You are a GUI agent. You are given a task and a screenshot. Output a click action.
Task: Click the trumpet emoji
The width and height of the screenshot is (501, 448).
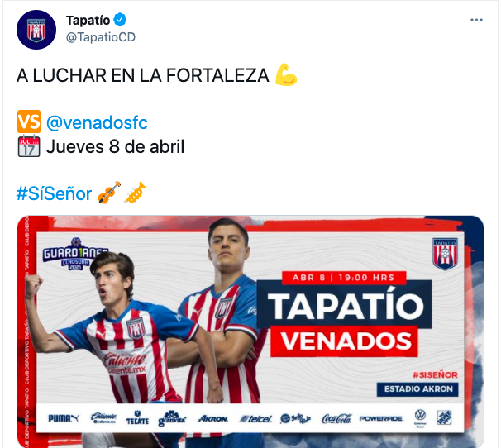click(x=135, y=193)
